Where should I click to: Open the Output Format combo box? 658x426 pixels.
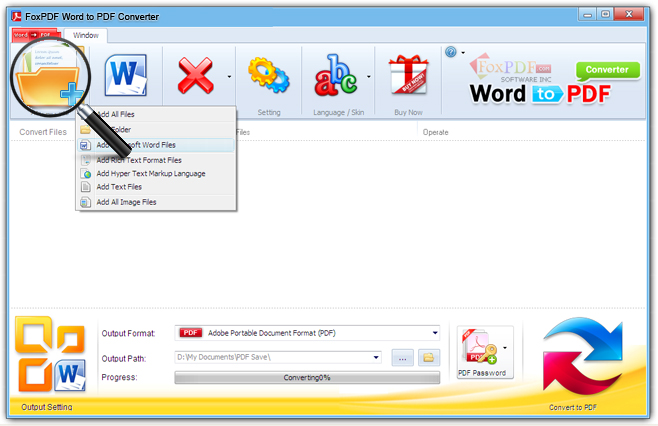pyautogui.click(x=307, y=333)
